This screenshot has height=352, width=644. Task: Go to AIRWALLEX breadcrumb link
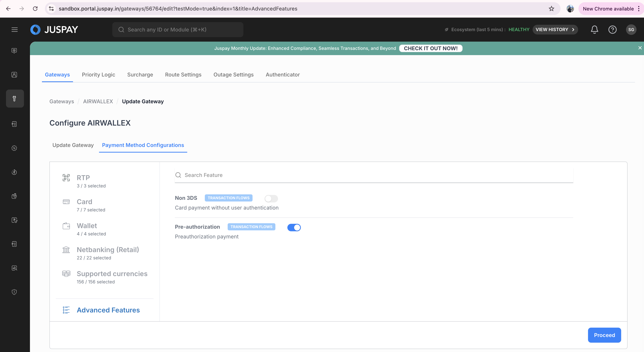(98, 101)
